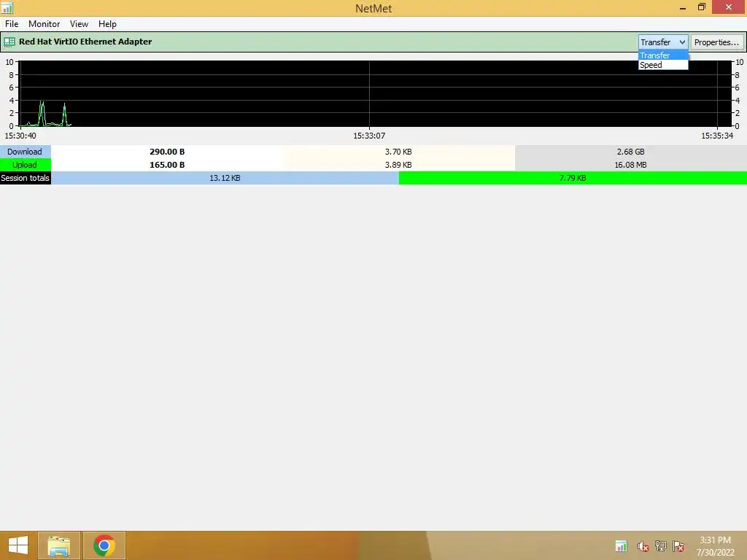Screen dimensions: 747x560
Task: Click the 3.89 KB upload cell
Action: pyautogui.click(x=399, y=165)
